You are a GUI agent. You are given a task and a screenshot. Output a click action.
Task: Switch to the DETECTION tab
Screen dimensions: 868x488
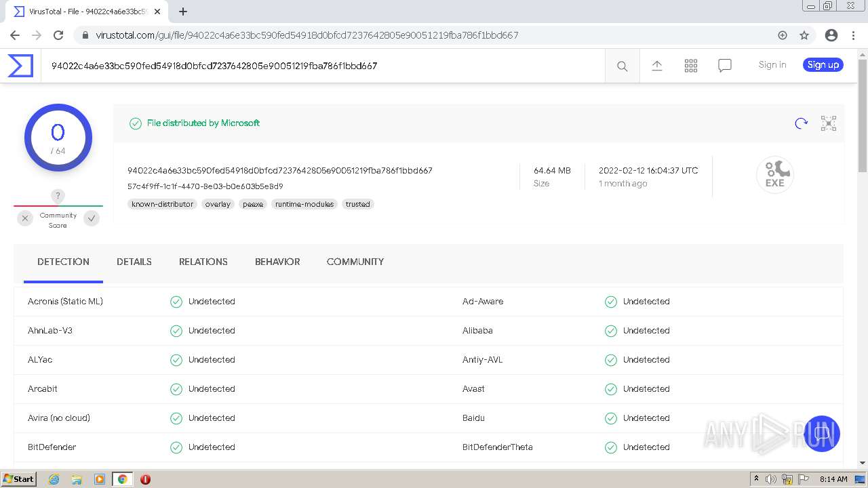click(63, 262)
